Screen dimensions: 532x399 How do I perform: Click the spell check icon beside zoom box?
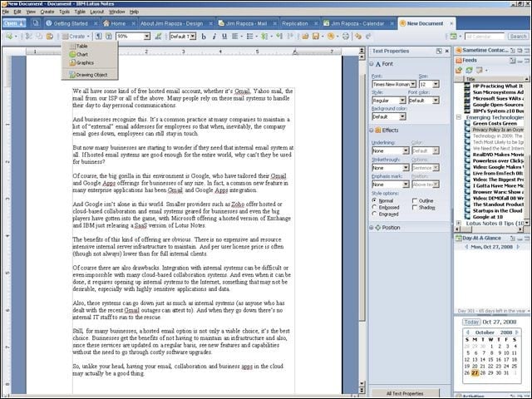tap(158, 37)
